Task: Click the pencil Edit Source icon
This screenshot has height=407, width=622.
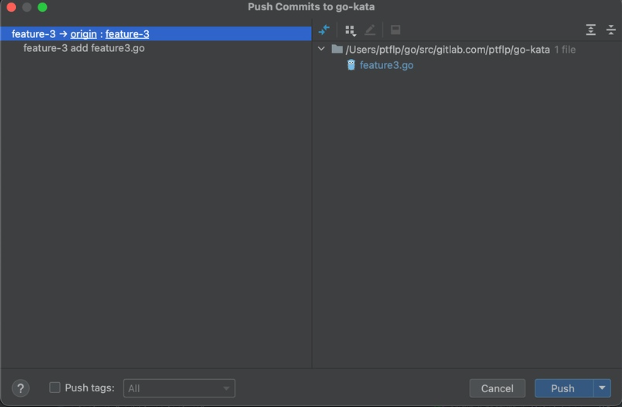Action: [x=371, y=30]
